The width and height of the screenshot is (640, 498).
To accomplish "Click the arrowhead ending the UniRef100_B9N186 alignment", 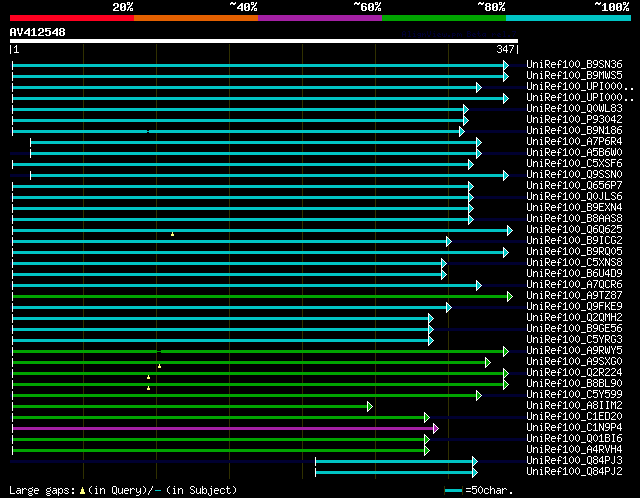I will click(x=462, y=131).
